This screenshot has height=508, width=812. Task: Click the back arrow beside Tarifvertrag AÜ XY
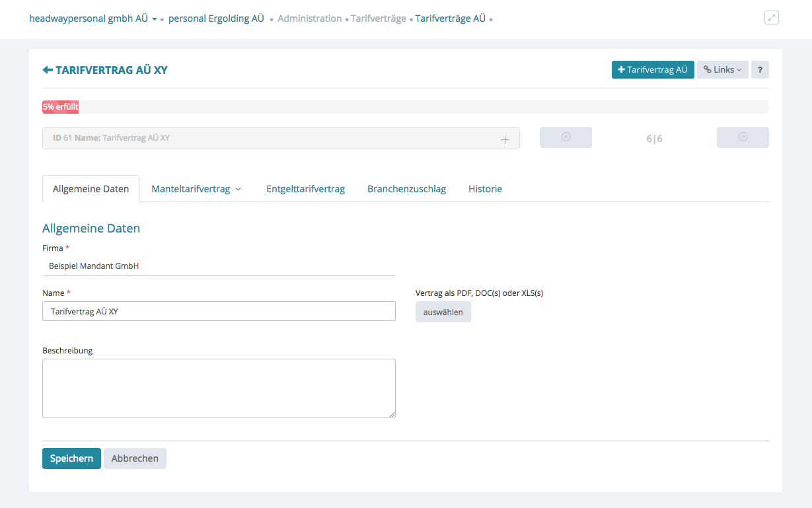pos(48,70)
